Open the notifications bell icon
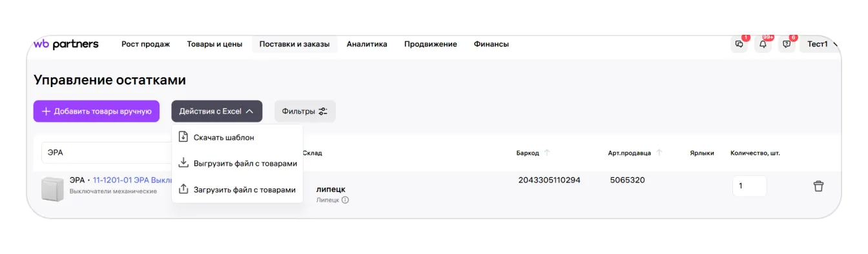The height and width of the screenshot is (254, 868). click(x=763, y=44)
